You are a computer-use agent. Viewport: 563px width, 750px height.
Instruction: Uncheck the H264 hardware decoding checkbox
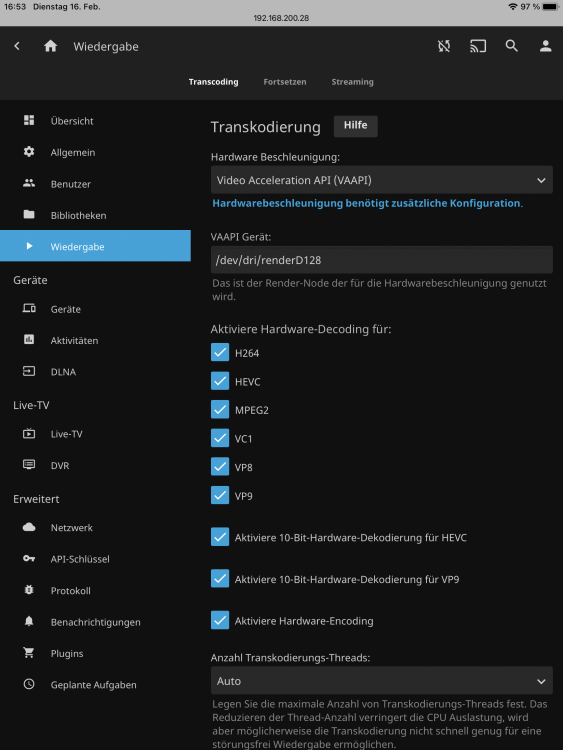(x=220, y=353)
